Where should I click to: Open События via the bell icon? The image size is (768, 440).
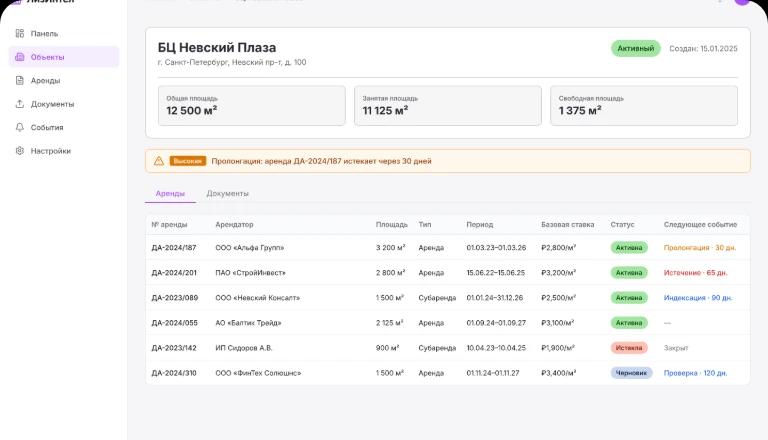click(x=19, y=128)
